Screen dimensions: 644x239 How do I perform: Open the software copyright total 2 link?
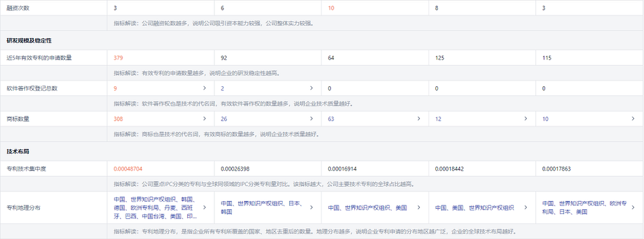222,88
